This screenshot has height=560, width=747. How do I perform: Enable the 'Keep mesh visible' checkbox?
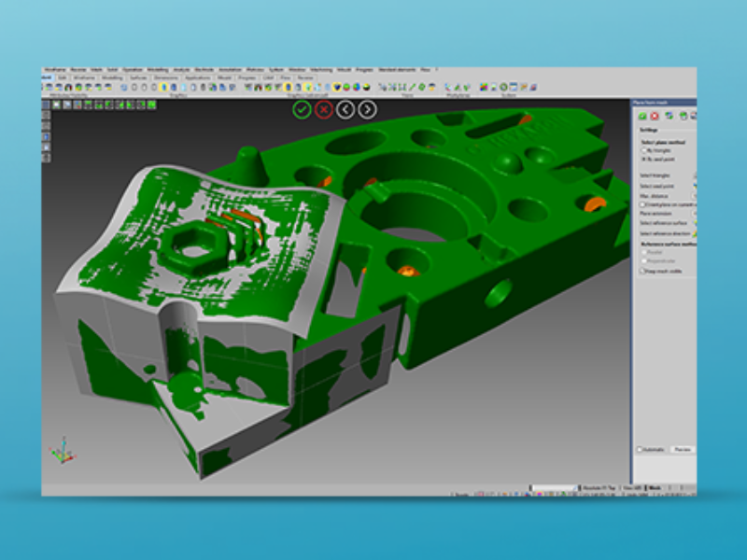[x=643, y=272]
